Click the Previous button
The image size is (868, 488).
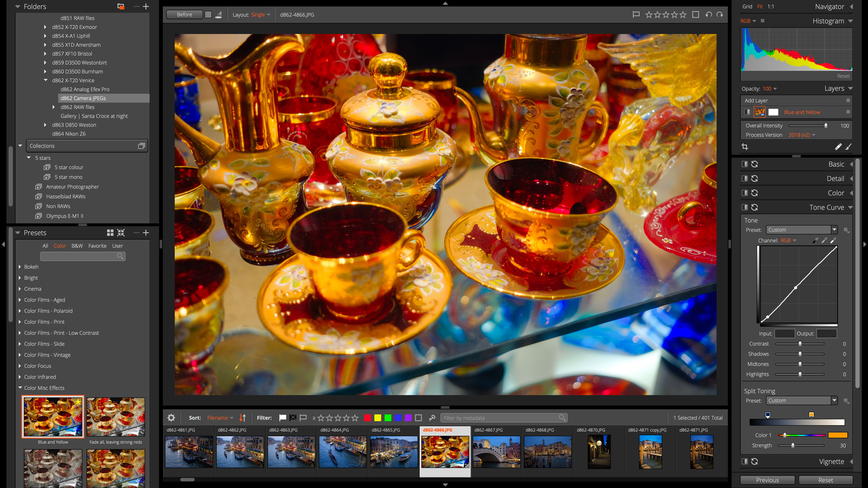coord(767,480)
